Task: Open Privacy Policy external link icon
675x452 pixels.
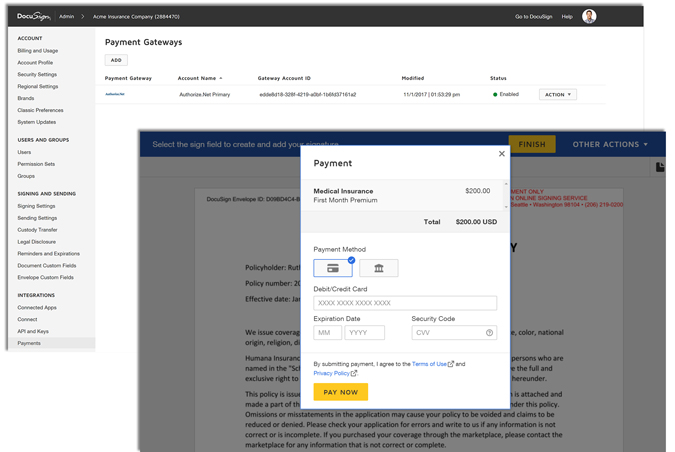Action: [354, 373]
